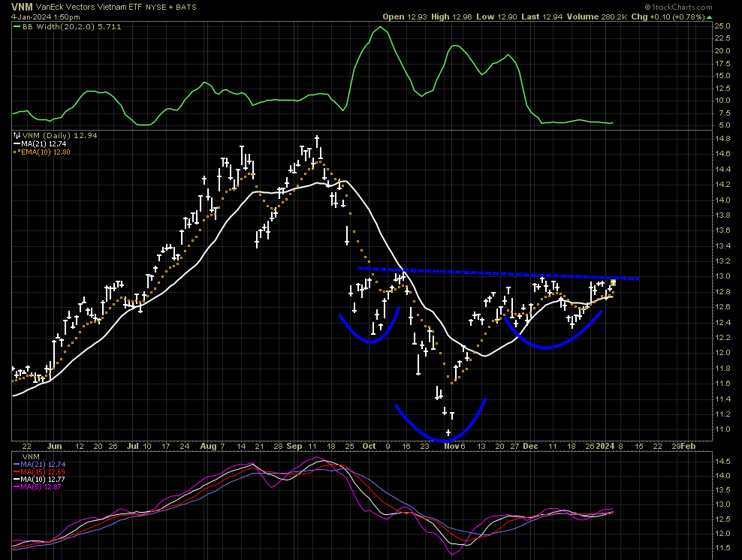
Task: Click the 'MA(10) 12.77' bottom-panel legend
Action: (x=43, y=480)
